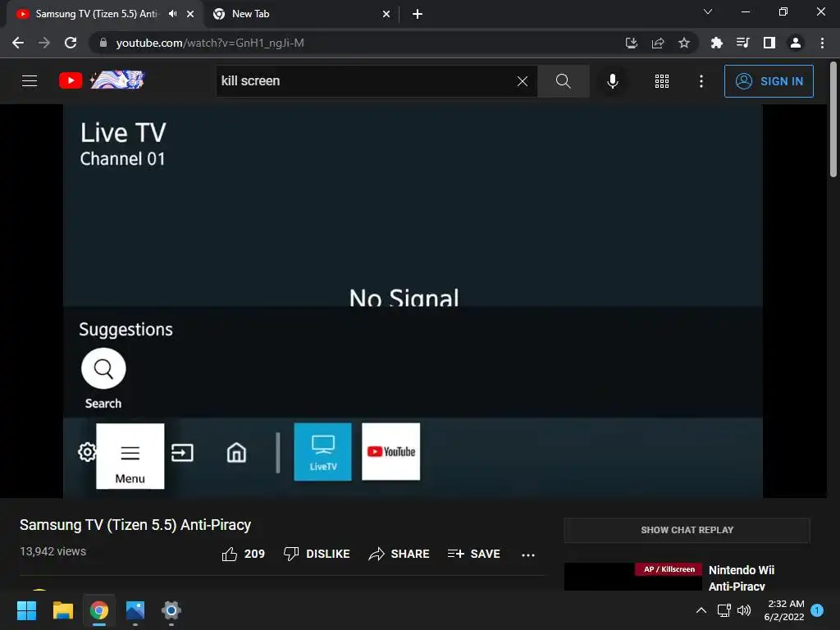
Task: Click the TV settings gear in video
Action: coord(87,452)
